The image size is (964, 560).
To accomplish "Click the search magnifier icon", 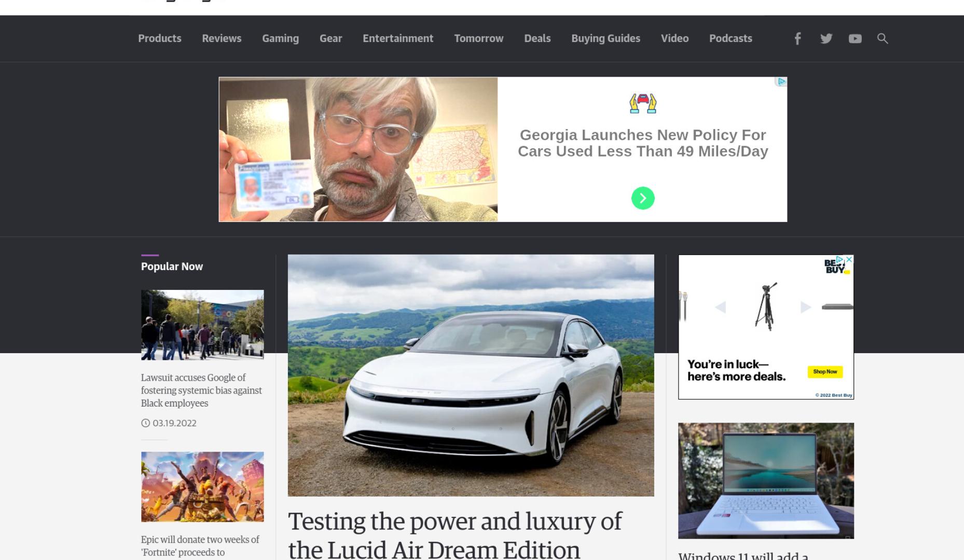I will 883,38.
